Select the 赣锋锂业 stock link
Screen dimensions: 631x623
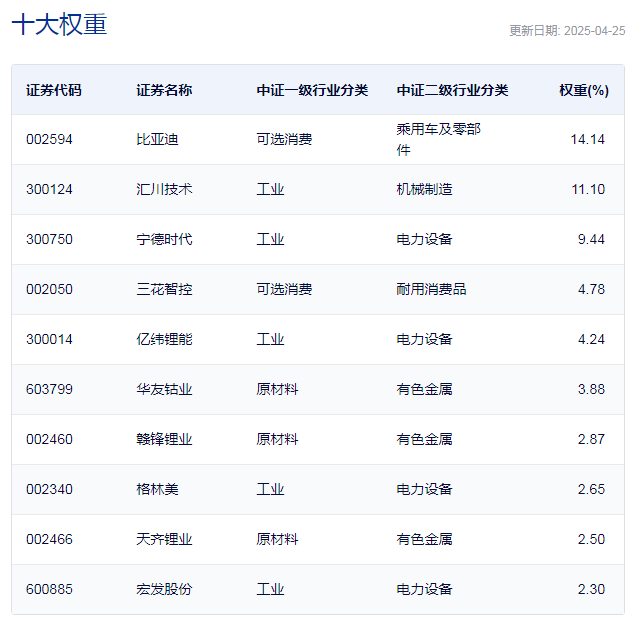164,440
